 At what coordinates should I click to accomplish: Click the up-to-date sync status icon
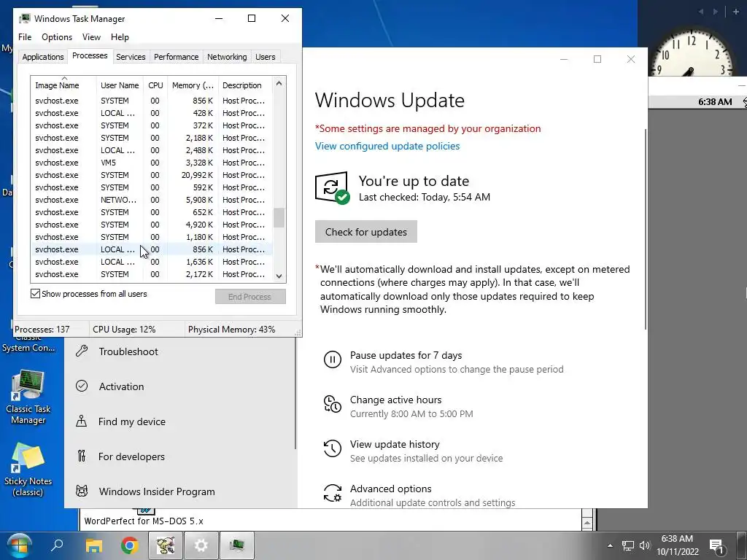click(x=332, y=187)
